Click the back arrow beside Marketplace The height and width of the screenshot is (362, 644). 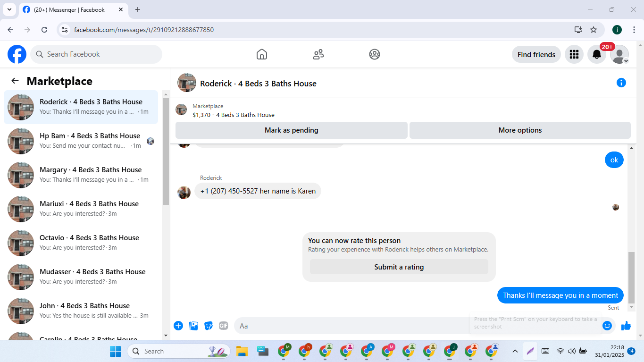[x=15, y=81]
